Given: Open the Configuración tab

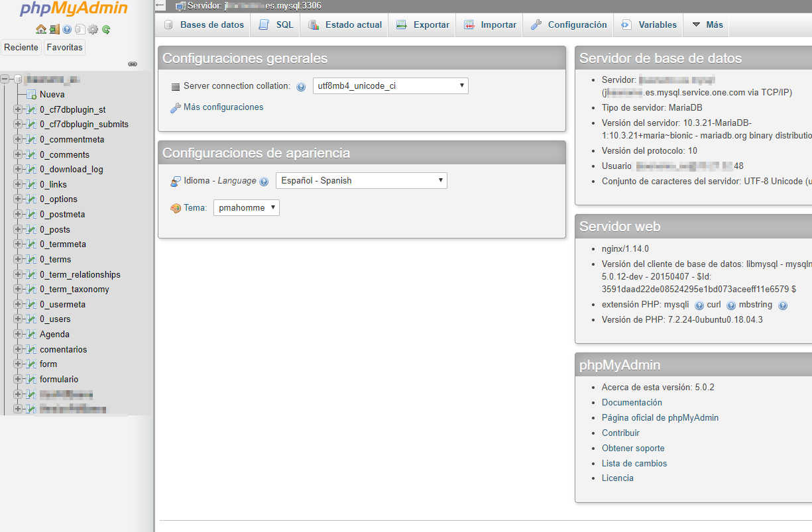Looking at the screenshot, I should (x=569, y=25).
